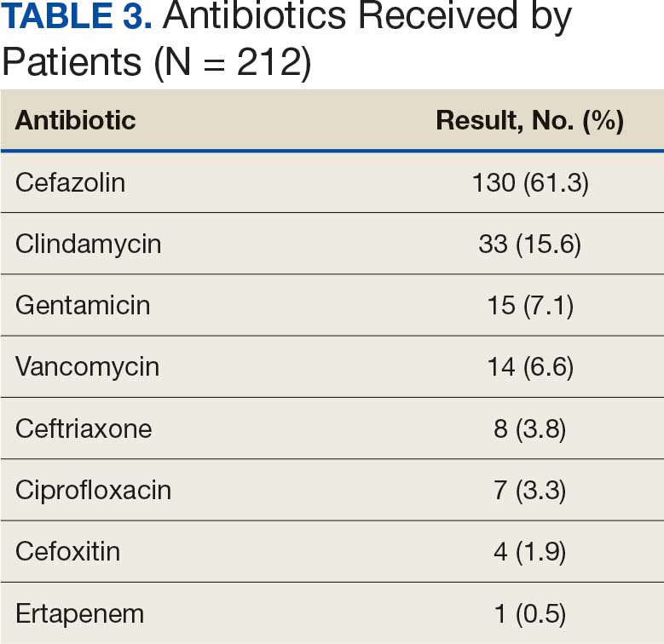This screenshot has height=644, width=664.
Task: Click the bold "TABLE 3." label
Action: [x=77, y=18]
